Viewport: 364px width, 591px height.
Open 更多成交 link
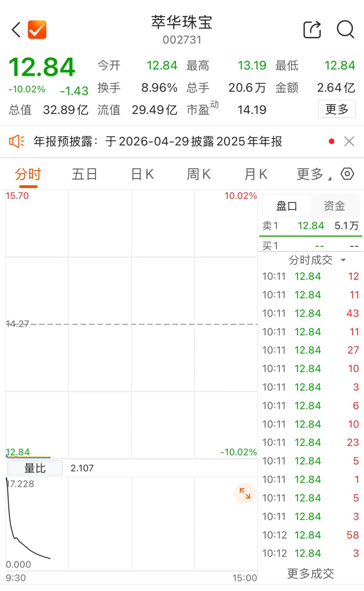(310, 573)
